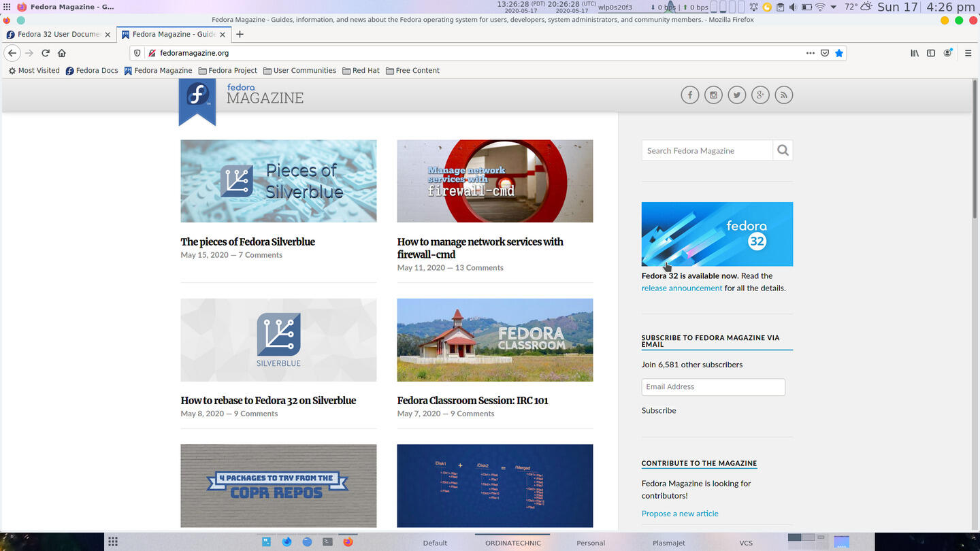
Task: Open notifications bell in system tray
Action: (x=754, y=7)
